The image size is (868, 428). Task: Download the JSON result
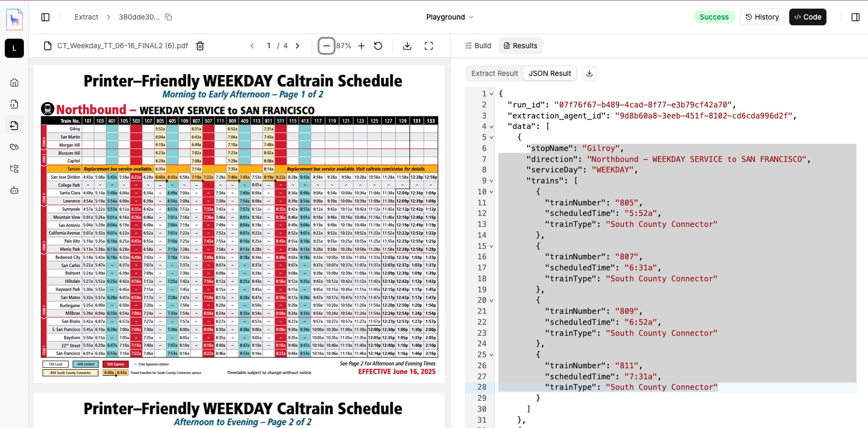pos(590,74)
